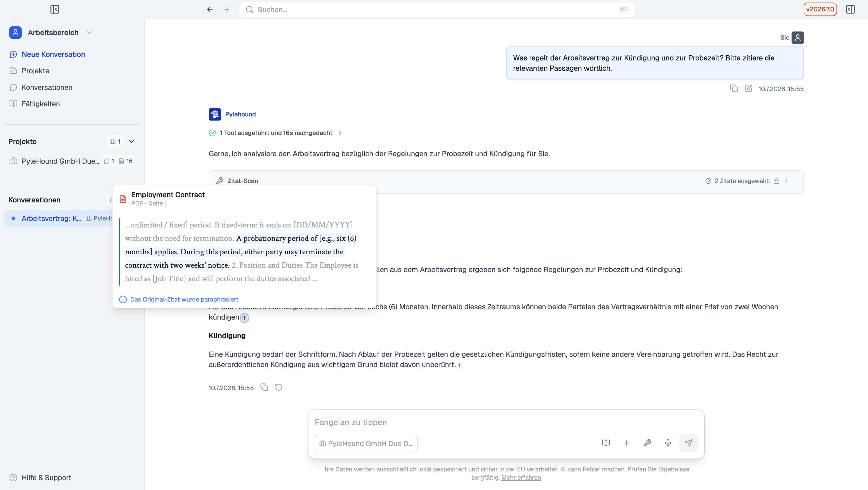
Task: Click the PyleHound GmbH Due project chip
Action: point(366,443)
